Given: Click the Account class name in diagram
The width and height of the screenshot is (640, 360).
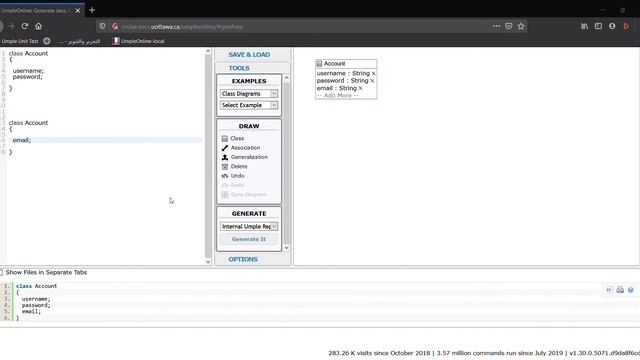Looking at the screenshot, I should tap(334, 64).
